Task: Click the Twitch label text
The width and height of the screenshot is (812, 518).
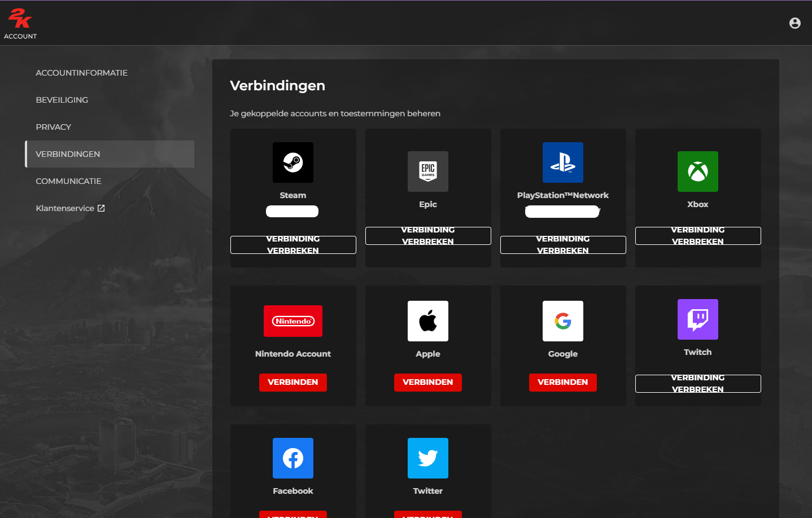Action: (x=698, y=352)
